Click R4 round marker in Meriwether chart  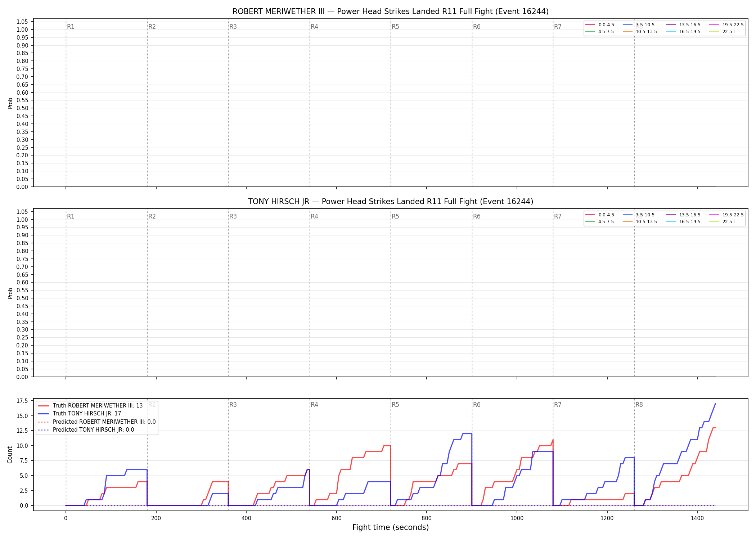[314, 27]
